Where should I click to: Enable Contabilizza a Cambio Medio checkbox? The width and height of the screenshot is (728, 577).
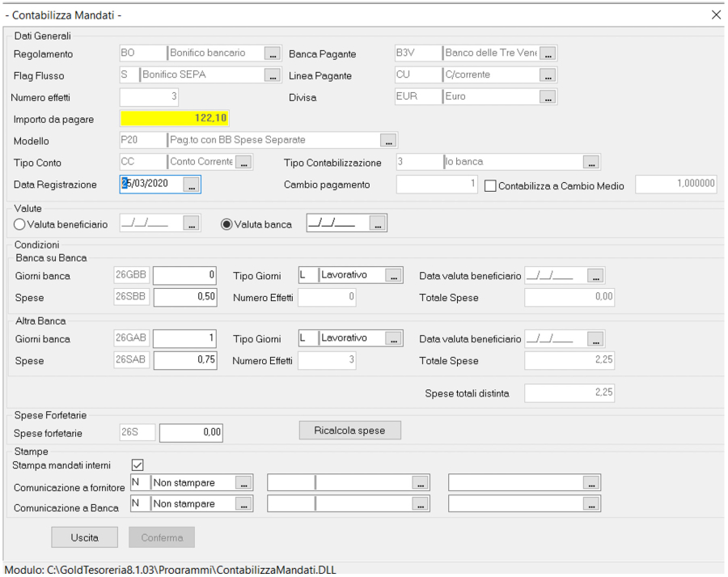(x=490, y=185)
